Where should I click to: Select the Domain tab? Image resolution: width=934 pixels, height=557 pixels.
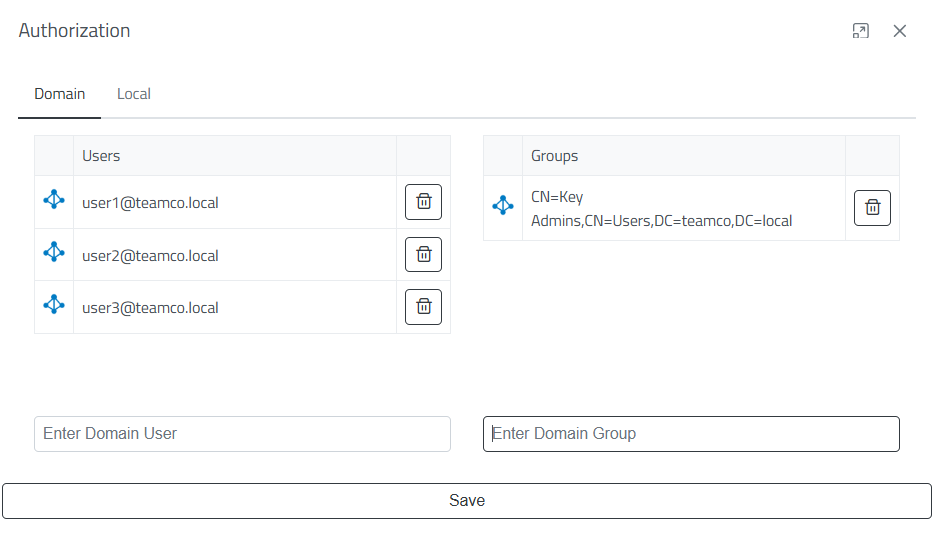[x=60, y=94]
